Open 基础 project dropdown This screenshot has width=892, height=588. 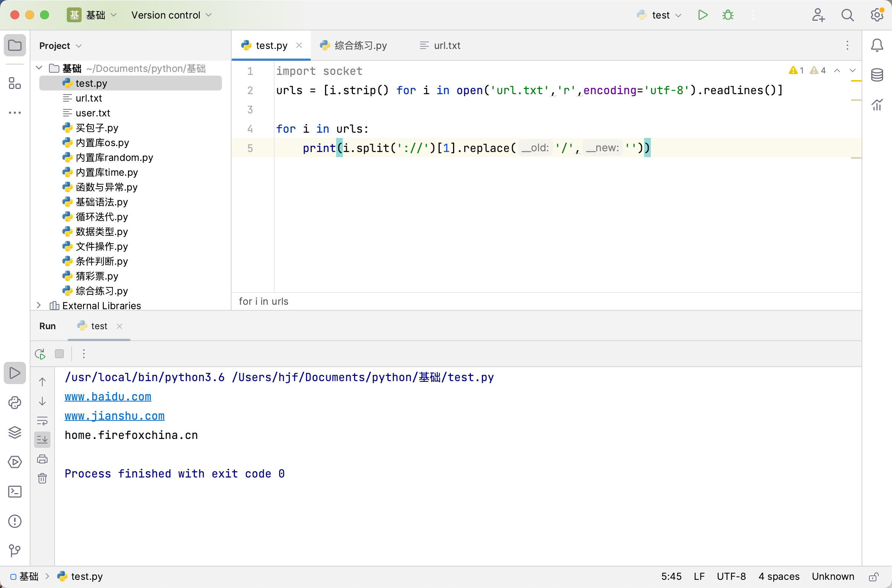pos(92,15)
